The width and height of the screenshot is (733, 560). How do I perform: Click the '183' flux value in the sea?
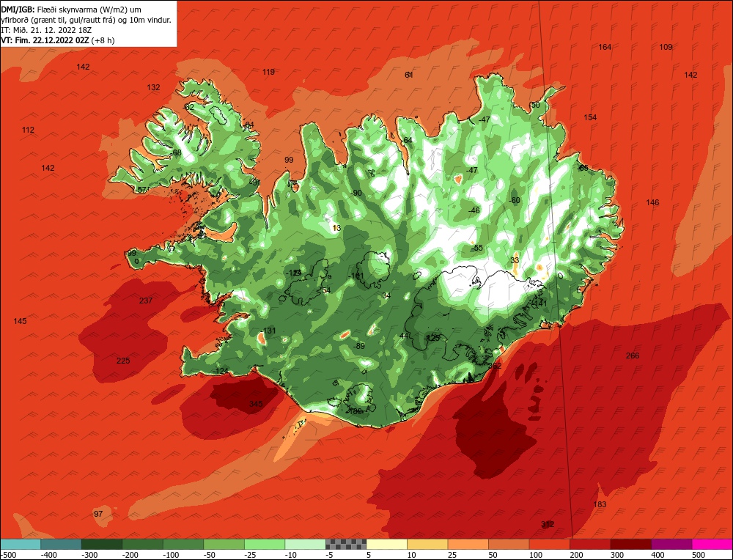click(600, 504)
